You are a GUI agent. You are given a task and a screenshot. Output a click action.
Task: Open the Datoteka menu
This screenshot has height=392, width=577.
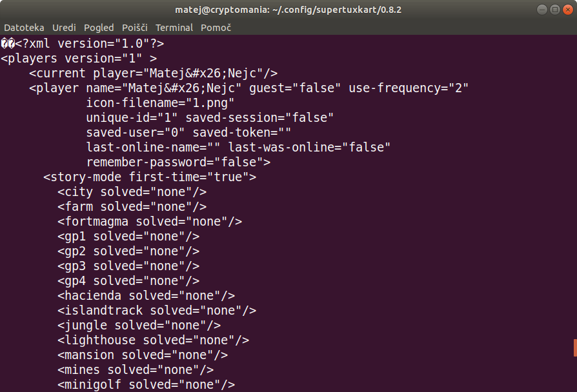pos(24,28)
